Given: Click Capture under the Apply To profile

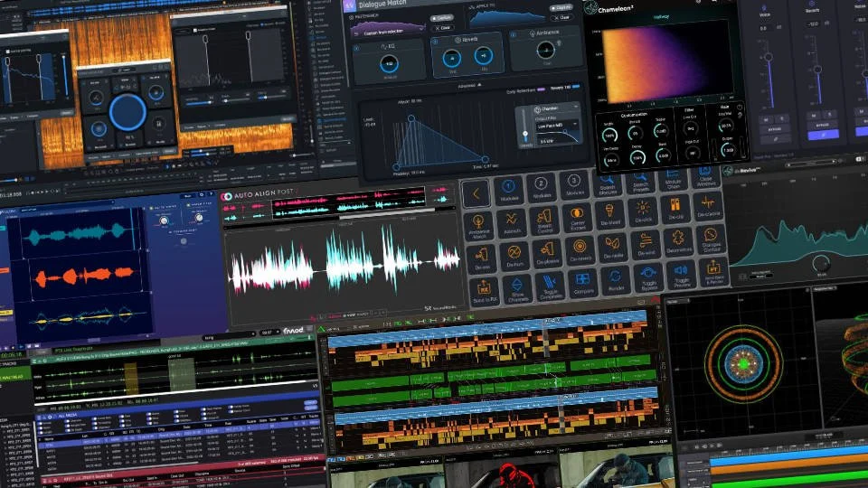Looking at the screenshot, I should click(x=561, y=8).
